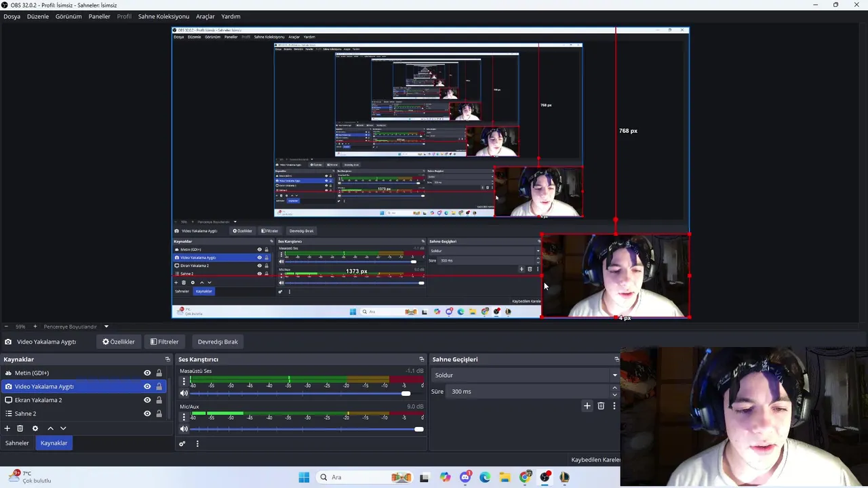
Task: Zoom in the preview with plus icon
Action: pyautogui.click(x=35, y=327)
